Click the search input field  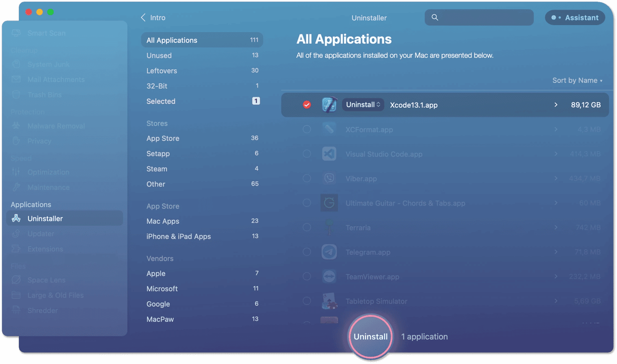coord(479,18)
